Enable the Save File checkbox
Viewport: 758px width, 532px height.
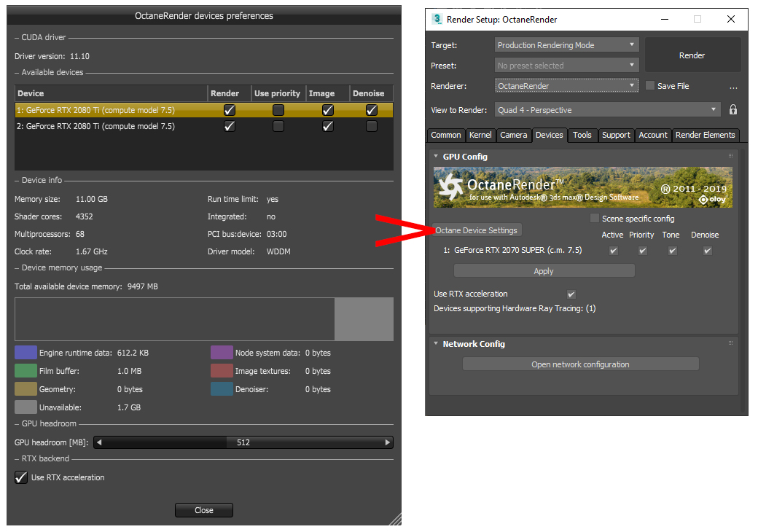tap(650, 85)
